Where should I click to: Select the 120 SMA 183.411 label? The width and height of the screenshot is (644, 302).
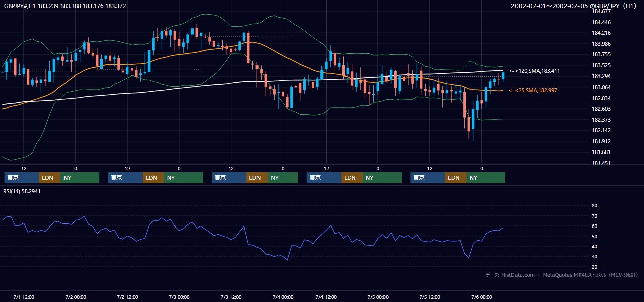tap(534, 71)
